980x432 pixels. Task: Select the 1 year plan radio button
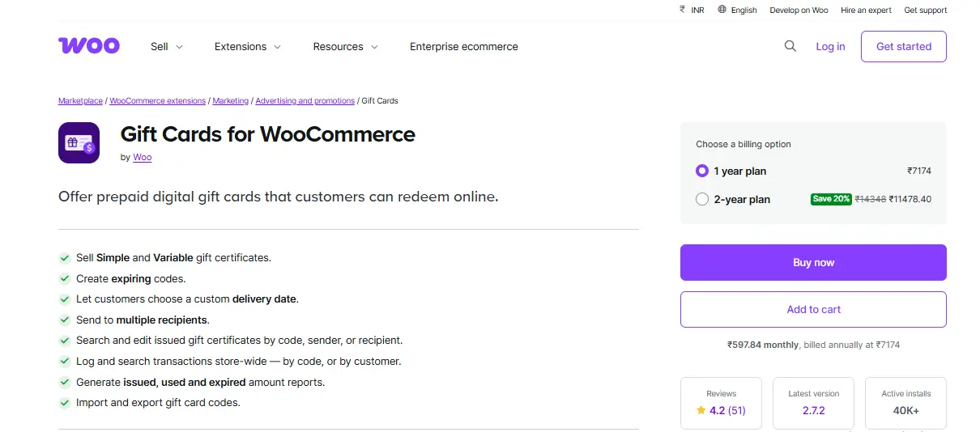click(702, 172)
